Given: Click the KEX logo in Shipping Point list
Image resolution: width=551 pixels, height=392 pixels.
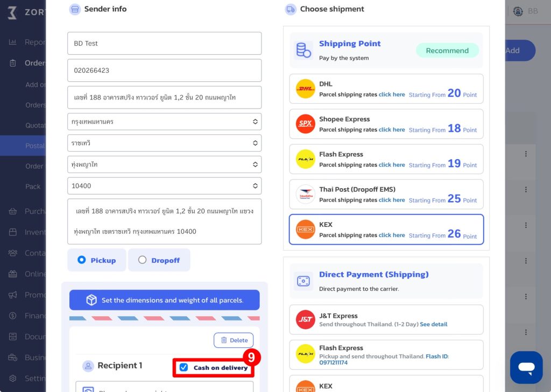Looking at the screenshot, I should tap(306, 229).
